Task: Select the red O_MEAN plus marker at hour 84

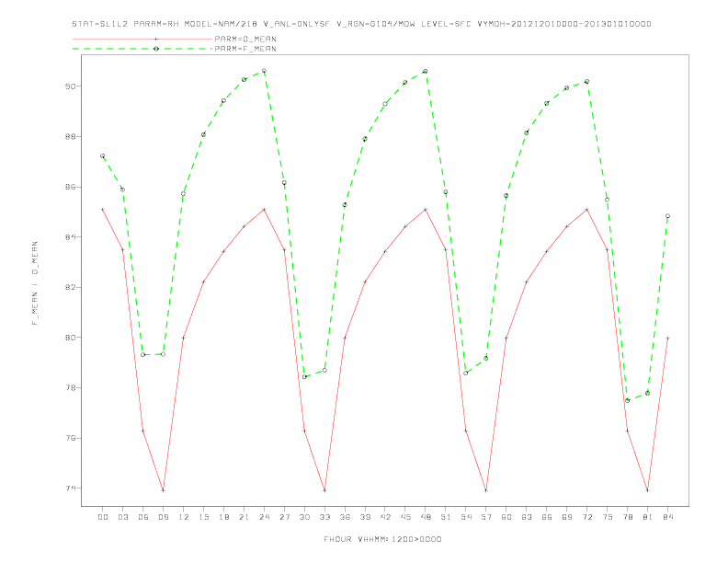Action: pos(667,339)
